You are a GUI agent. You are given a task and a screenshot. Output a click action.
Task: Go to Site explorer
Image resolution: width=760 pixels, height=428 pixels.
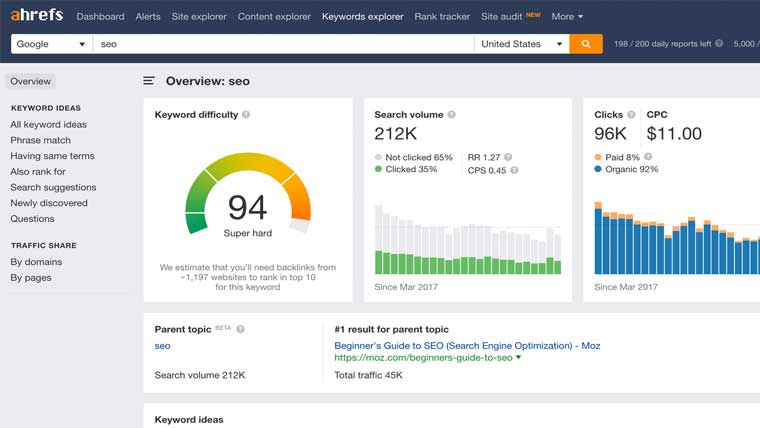tap(199, 16)
